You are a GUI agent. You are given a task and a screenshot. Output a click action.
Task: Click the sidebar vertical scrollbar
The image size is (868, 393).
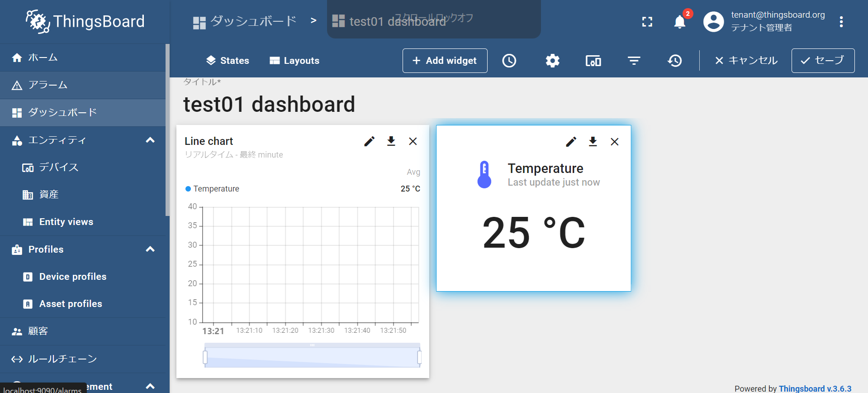pos(167,130)
